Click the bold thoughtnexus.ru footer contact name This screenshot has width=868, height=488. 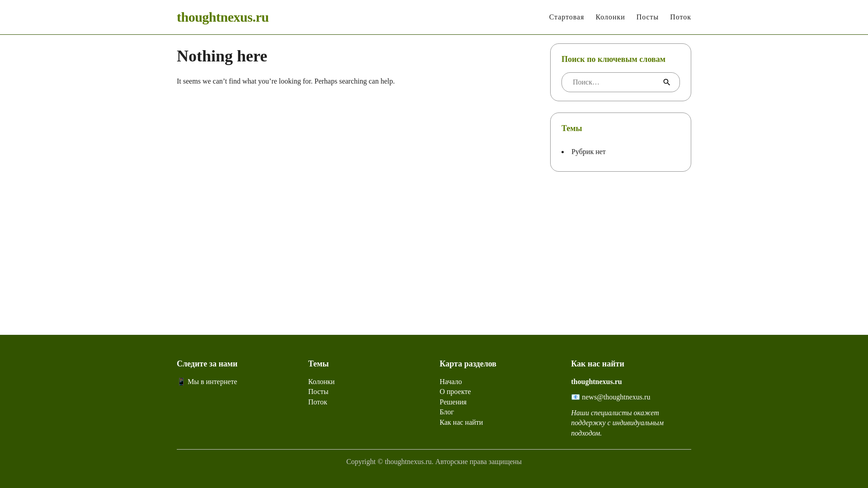(x=596, y=382)
